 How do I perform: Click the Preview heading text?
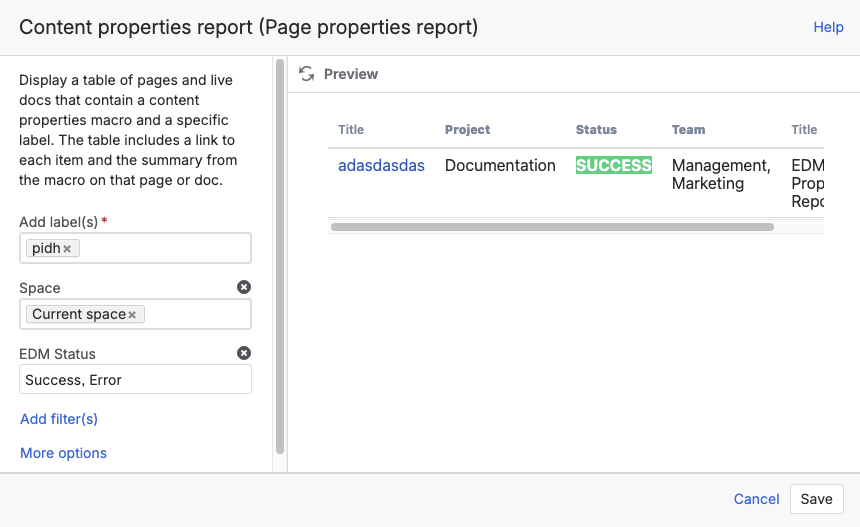351,74
